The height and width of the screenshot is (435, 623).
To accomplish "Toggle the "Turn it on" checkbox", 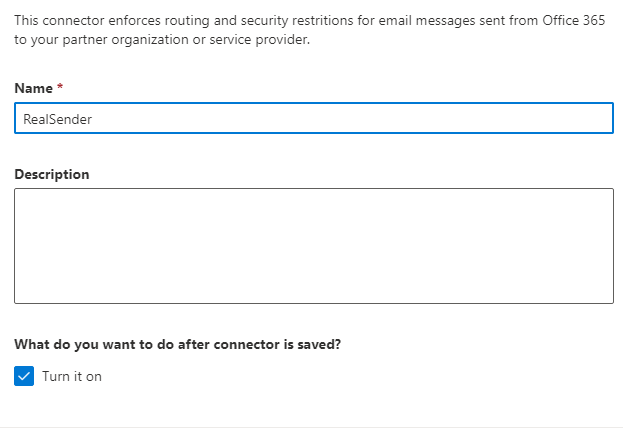I will pos(25,376).
